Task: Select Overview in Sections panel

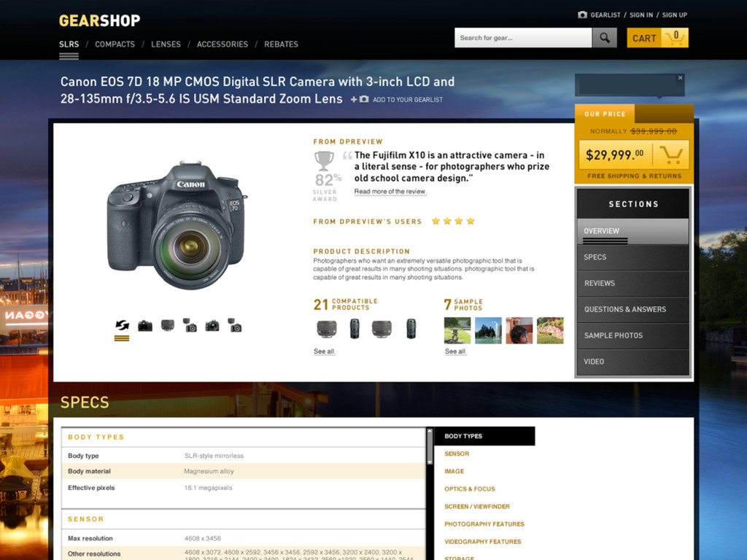Action: click(633, 231)
